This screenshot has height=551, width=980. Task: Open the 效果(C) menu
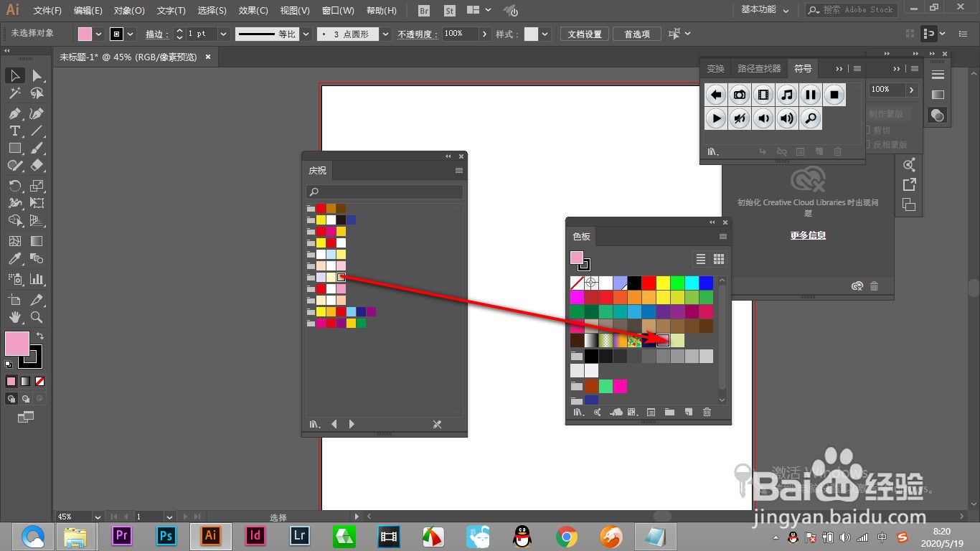(253, 11)
